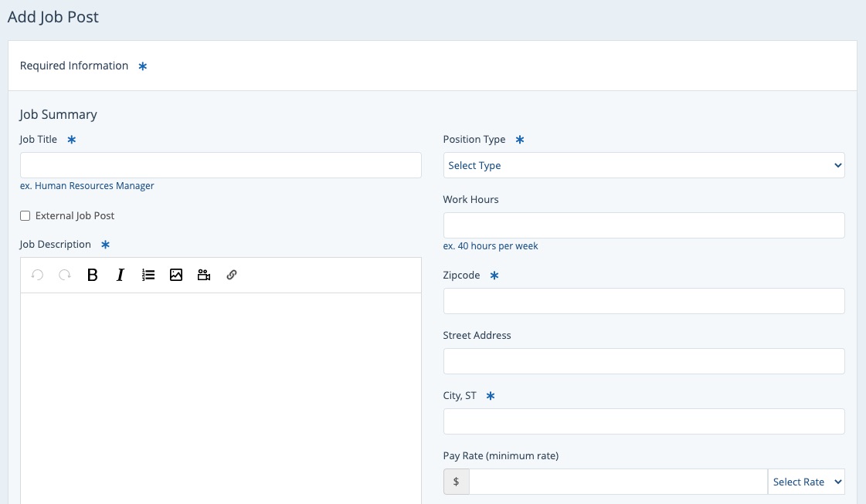Click the insert link icon

(232, 275)
